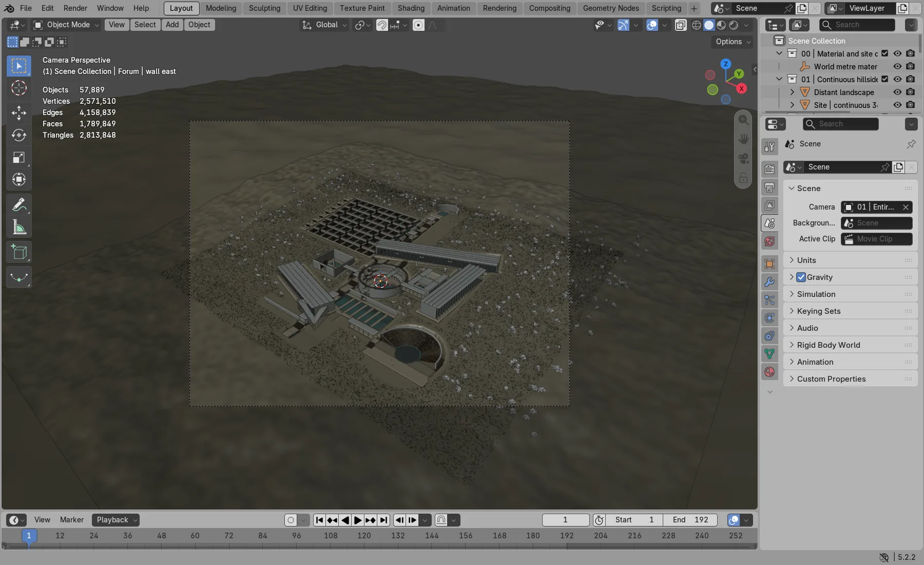Open the Render menu

75,8
